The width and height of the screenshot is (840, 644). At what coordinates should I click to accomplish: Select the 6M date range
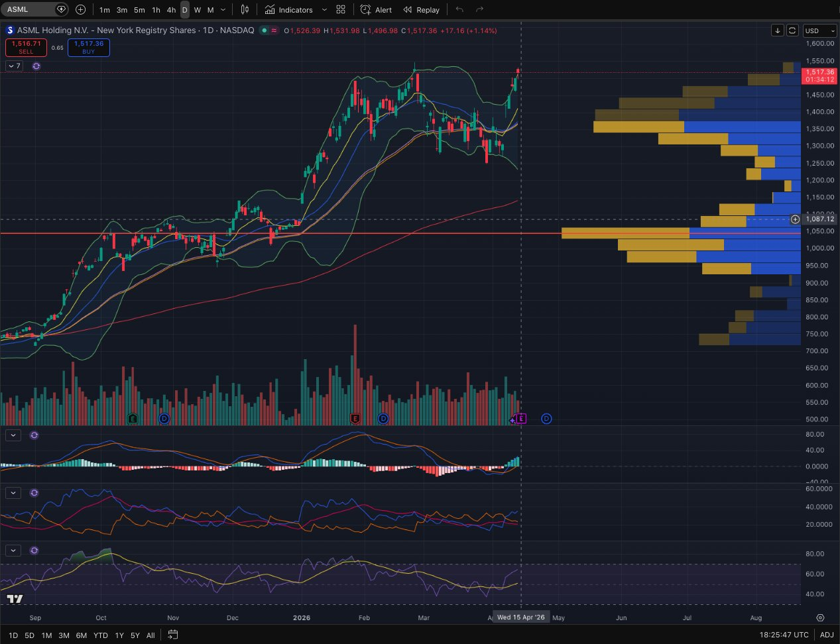pos(81,635)
